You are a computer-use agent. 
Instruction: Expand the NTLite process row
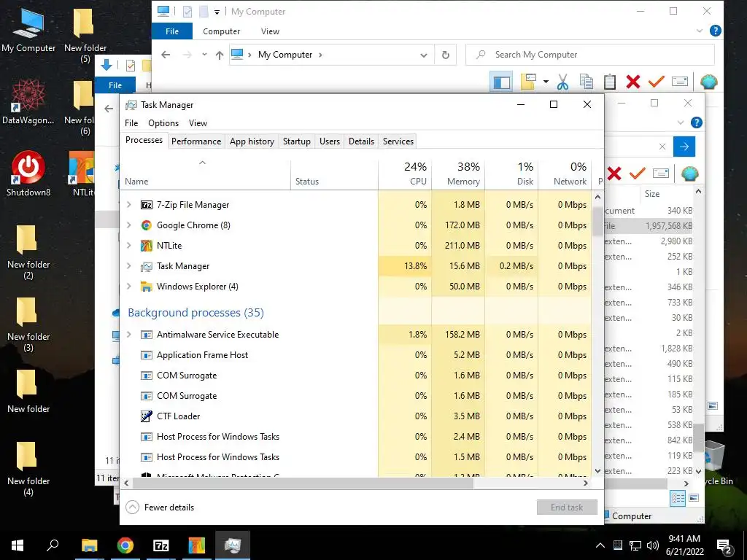point(128,246)
